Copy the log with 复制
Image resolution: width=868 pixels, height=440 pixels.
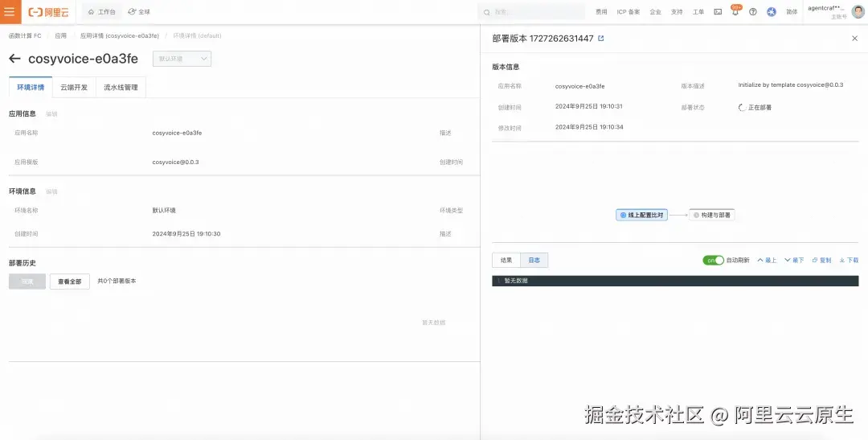coord(821,260)
